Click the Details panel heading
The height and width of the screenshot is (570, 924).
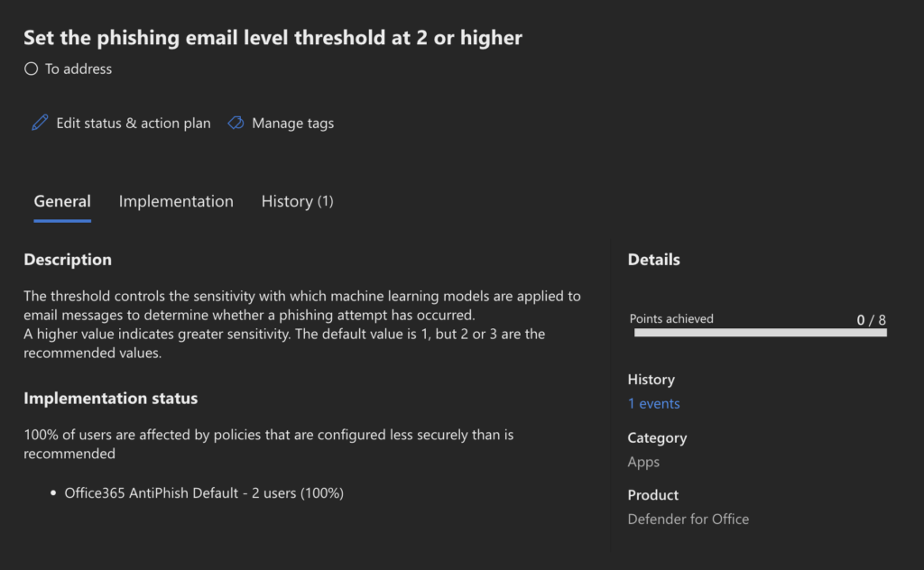(x=653, y=260)
